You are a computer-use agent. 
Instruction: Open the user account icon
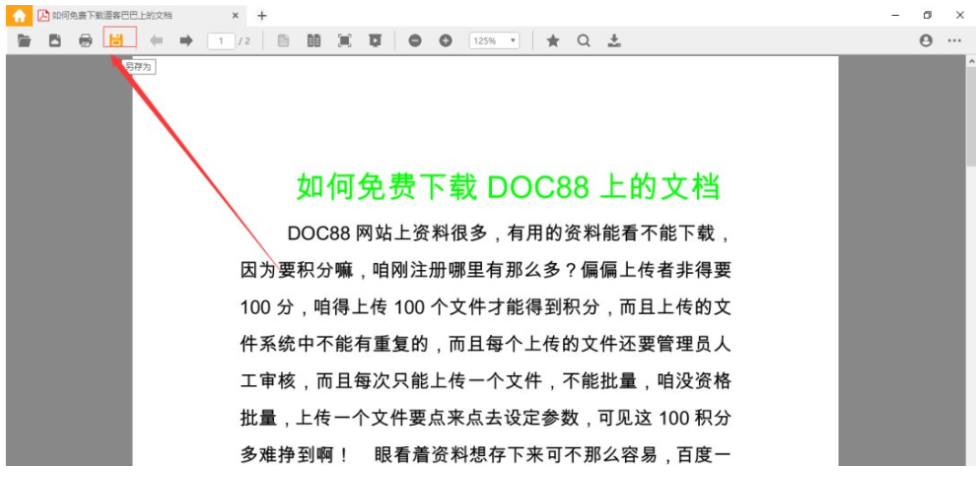[926, 41]
